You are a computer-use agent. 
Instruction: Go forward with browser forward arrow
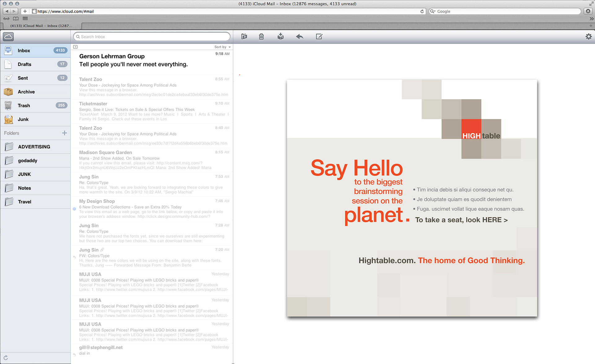[x=14, y=11]
